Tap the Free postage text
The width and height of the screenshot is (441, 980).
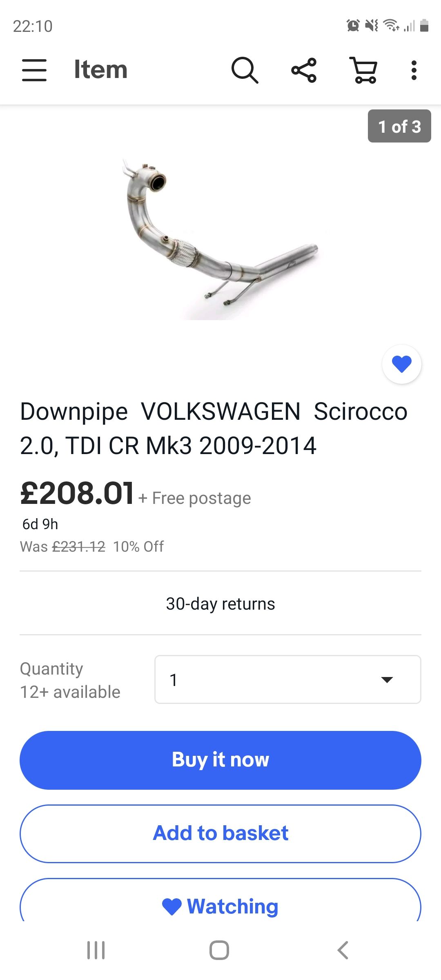pyautogui.click(x=201, y=498)
